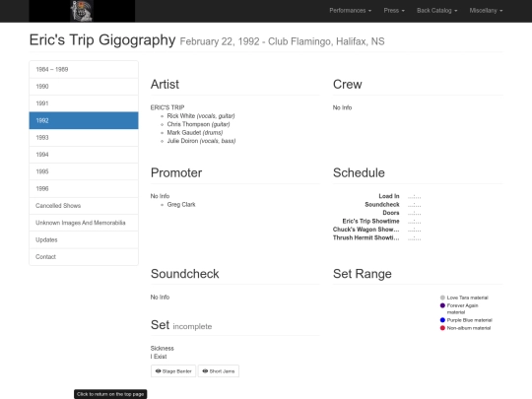Switch to the 1993 year list item
Image resolution: width=532 pixels, height=399 pixels.
click(x=84, y=137)
